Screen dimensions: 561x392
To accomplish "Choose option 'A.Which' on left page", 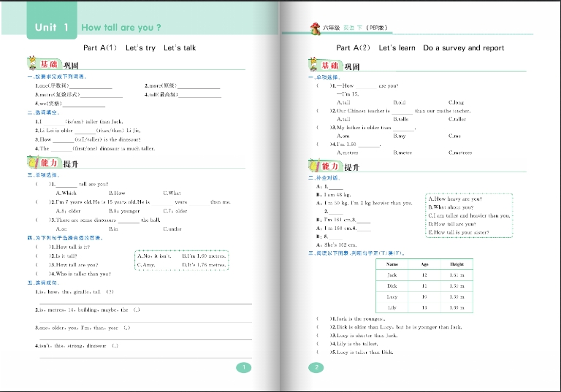I will (x=66, y=193).
